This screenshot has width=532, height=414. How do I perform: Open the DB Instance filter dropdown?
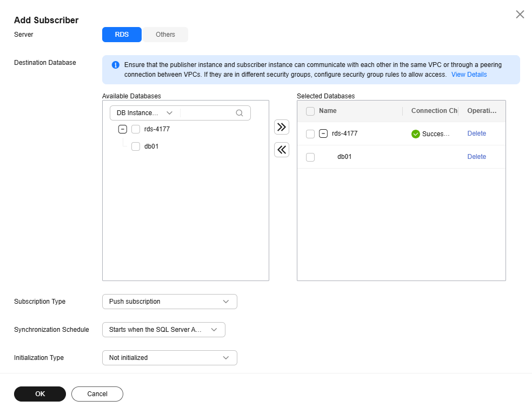pyautogui.click(x=145, y=113)
